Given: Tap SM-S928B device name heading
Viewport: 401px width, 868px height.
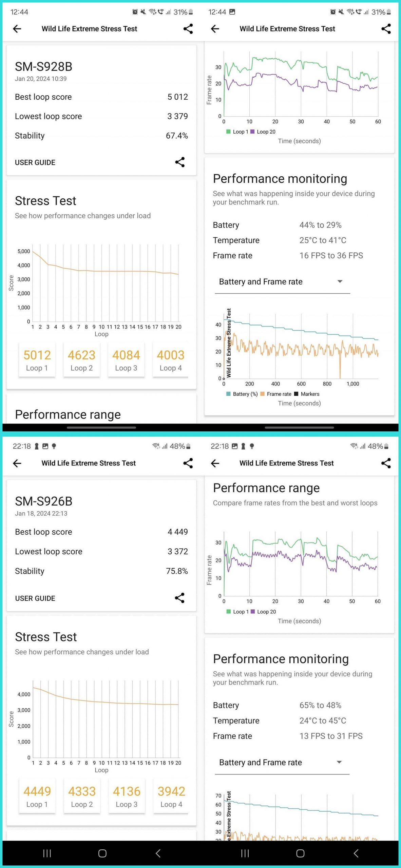Looking at the screenshot, I should tap(43, 67).
